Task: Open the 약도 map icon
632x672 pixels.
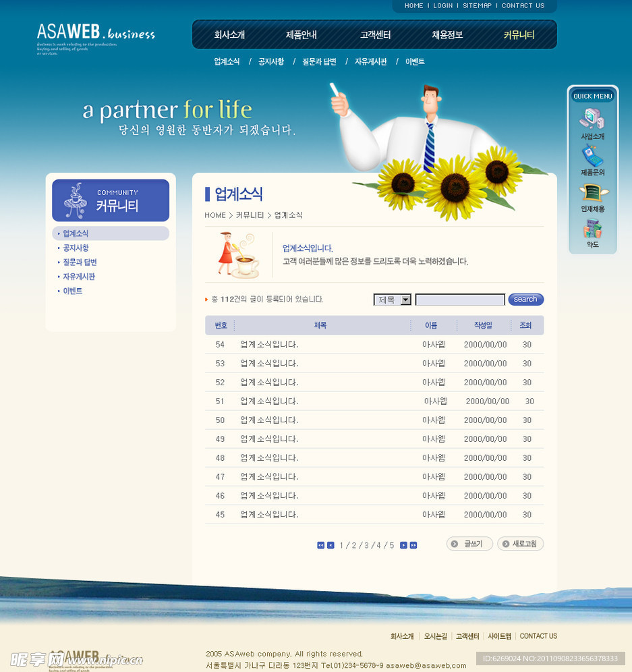Action: click(x=592, y=230)
